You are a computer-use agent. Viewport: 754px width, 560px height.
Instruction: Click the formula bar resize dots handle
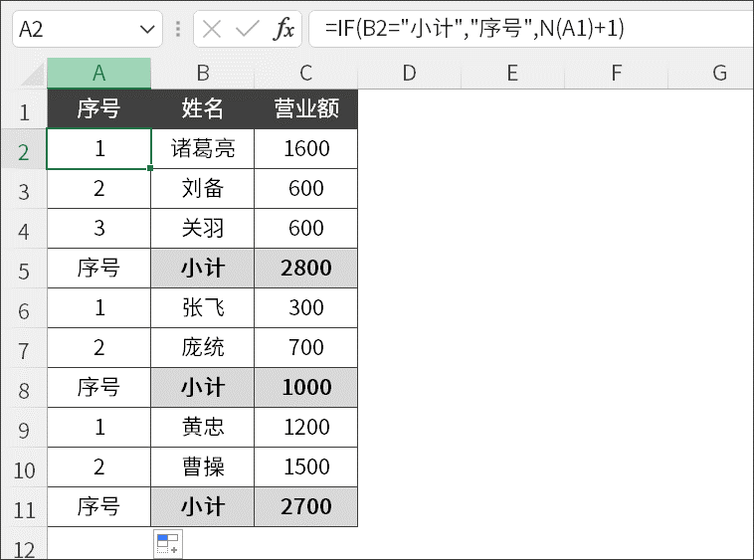point(178,29)
